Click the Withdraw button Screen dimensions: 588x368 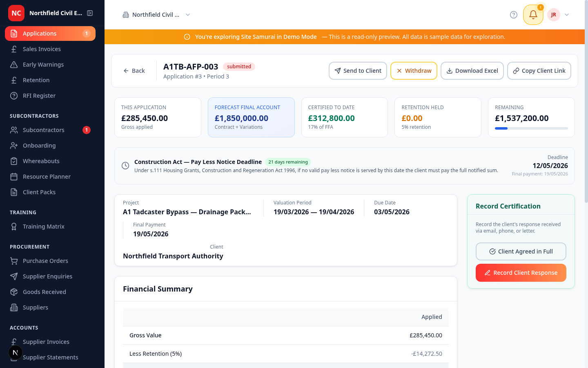tap(414, 71)
